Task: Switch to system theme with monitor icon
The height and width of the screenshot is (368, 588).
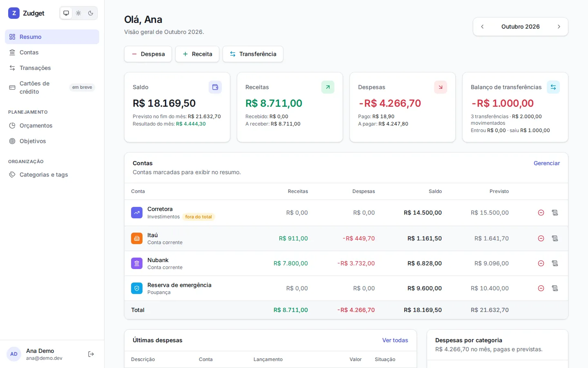Action: 66,13
